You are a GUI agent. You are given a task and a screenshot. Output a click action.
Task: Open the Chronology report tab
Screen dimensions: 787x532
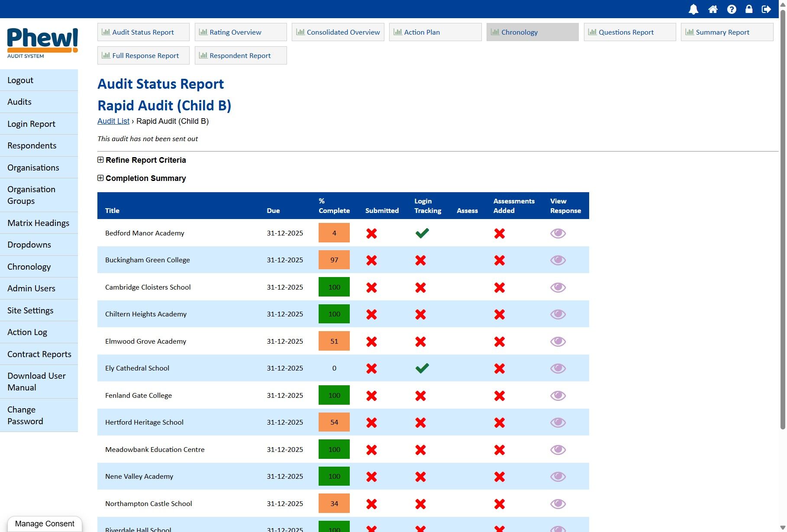coord(532,32)
